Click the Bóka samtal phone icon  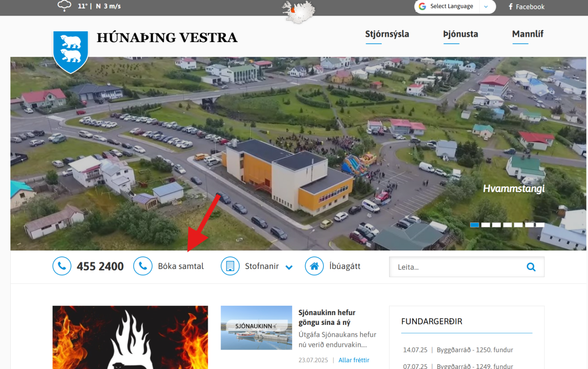tap(143, 266)
